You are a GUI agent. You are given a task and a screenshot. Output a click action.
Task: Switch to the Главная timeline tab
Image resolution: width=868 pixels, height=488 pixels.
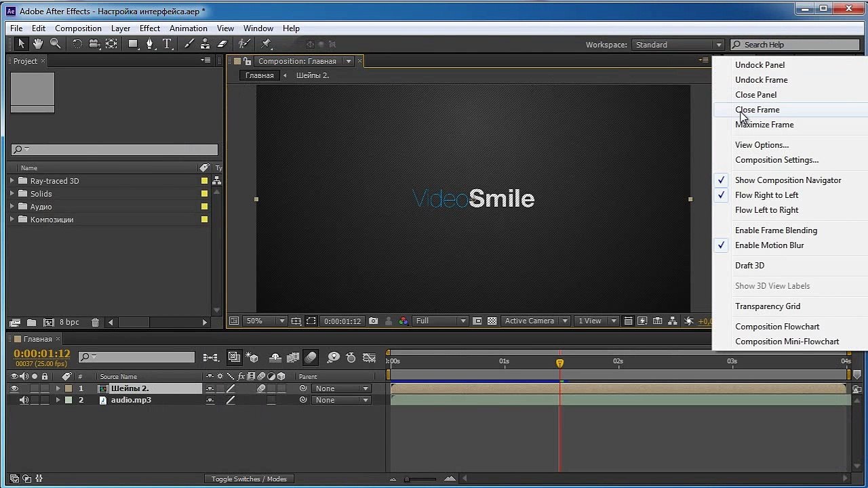coord(38,339)
